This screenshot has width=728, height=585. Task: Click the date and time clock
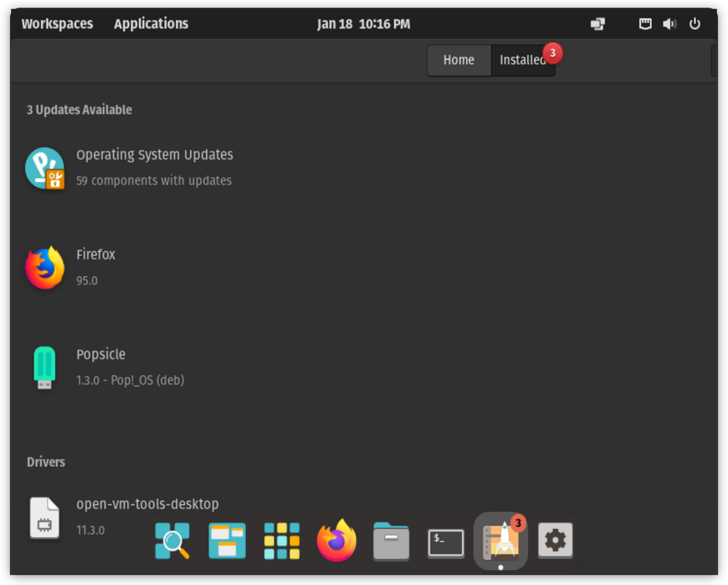tap(363, 24)
